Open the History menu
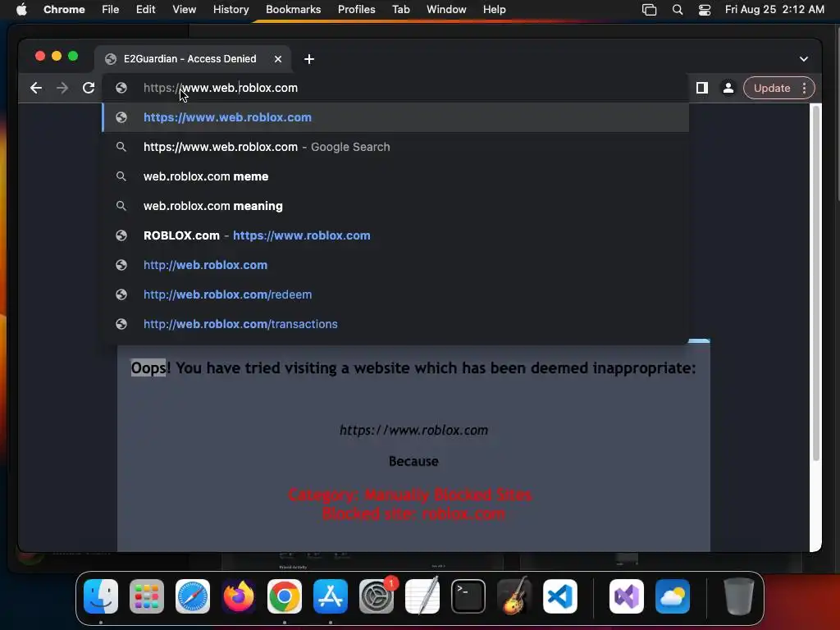This screenshot has width=840, height=630. [x=231, y=10]
